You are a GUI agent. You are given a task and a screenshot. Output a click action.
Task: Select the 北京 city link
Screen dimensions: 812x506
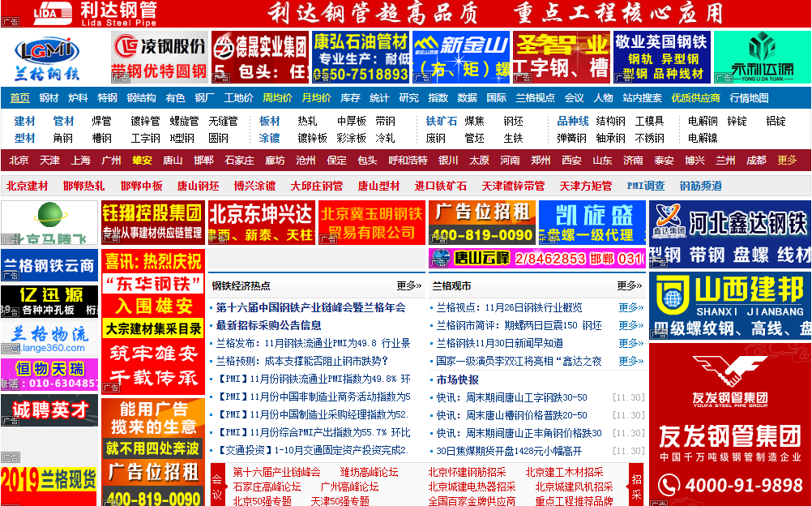[19, 161]
